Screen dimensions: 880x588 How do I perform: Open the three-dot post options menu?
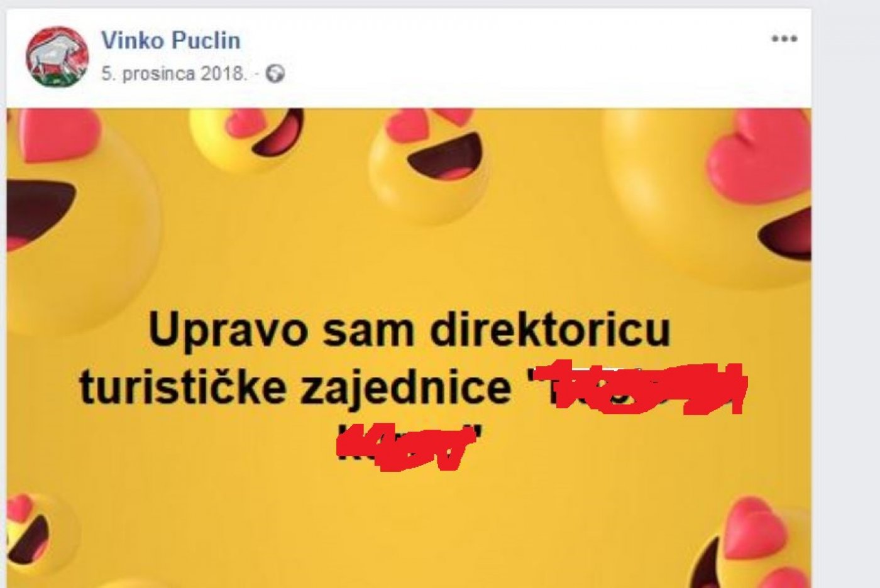[784, 39]
